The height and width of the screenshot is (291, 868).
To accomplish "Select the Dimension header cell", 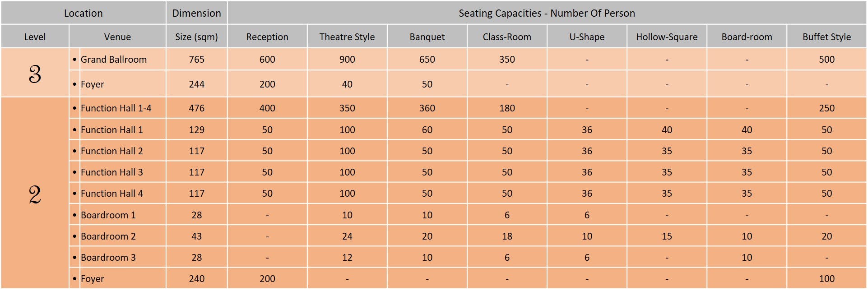I will 196,13.
